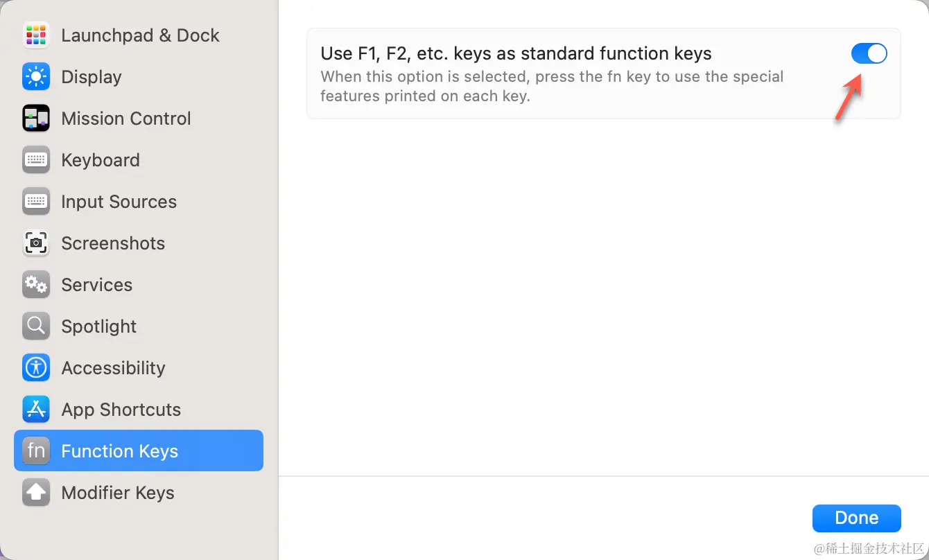Click the Keyboard icon in sidebar
The height and width of the screenshot is (560, 929).
coord(36,160)
